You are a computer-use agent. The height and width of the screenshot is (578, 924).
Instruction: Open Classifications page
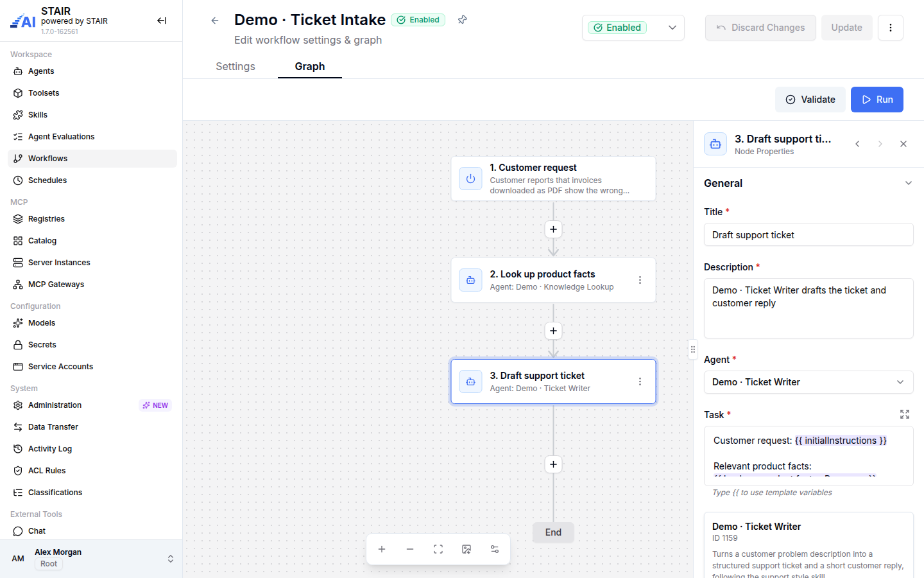92,493
